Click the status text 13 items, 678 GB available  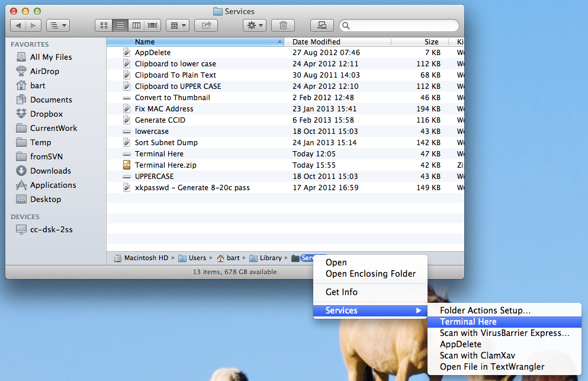[234, 272]
